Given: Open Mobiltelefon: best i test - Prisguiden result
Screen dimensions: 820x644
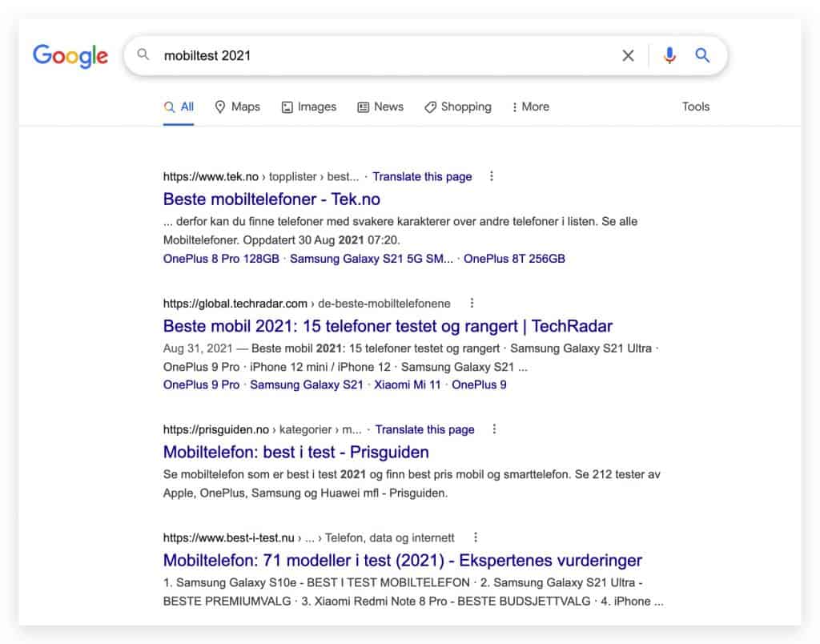Looking at the screenshot, I should (296, 452).
